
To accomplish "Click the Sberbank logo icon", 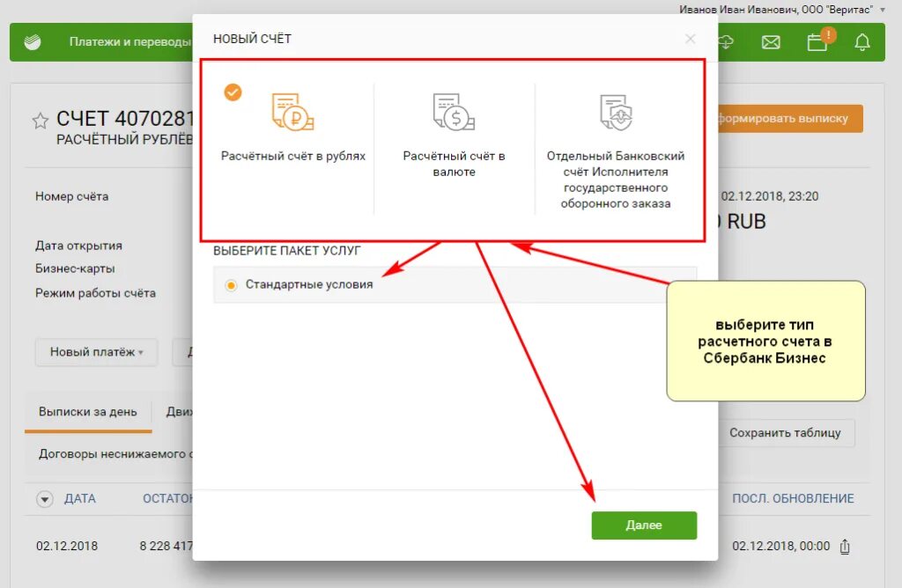I will click(x=33, y=42).
